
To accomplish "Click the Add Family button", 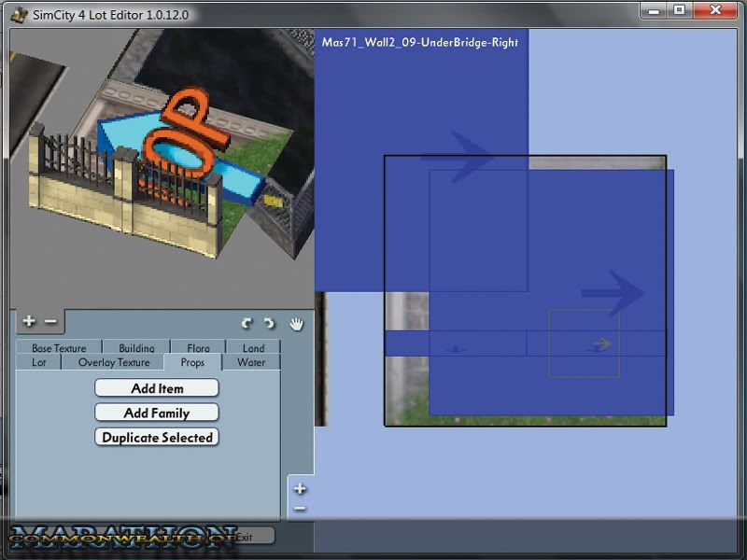I will [157, 413].
